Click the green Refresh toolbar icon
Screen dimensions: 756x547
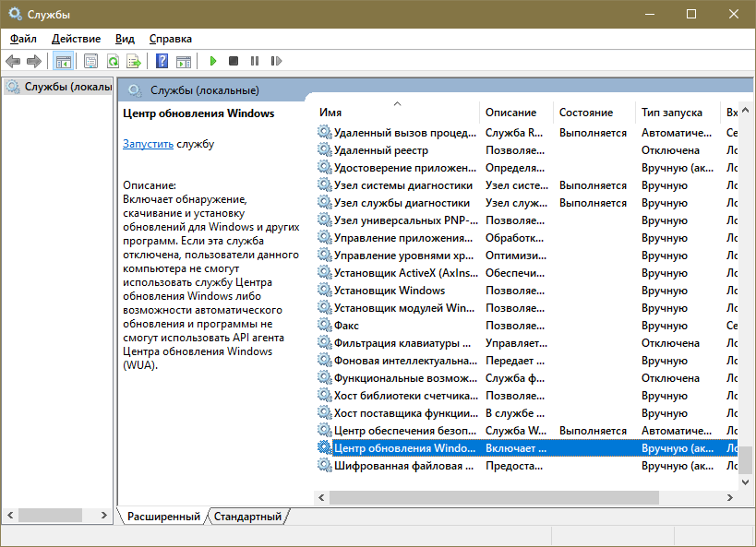112,61
